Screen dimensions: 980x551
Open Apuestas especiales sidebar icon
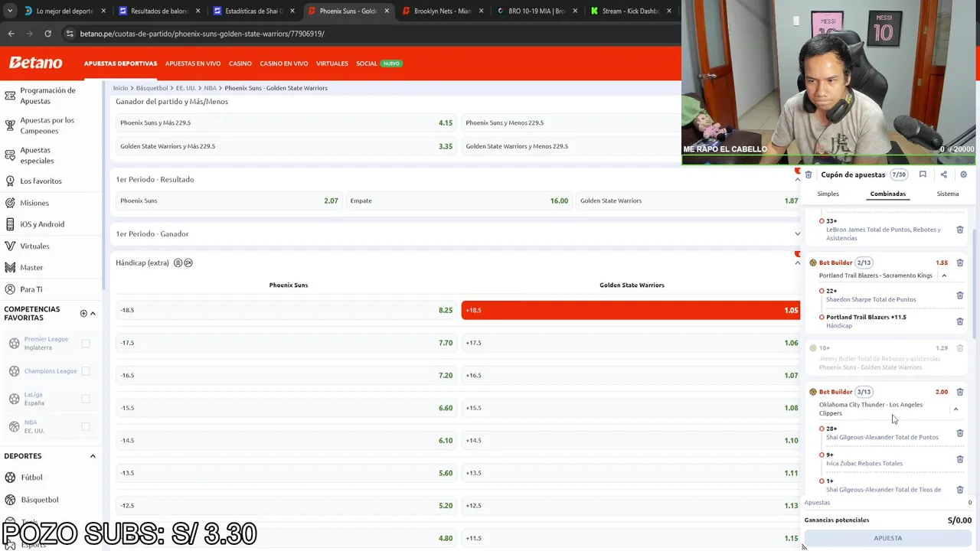(x=10, y=155)
